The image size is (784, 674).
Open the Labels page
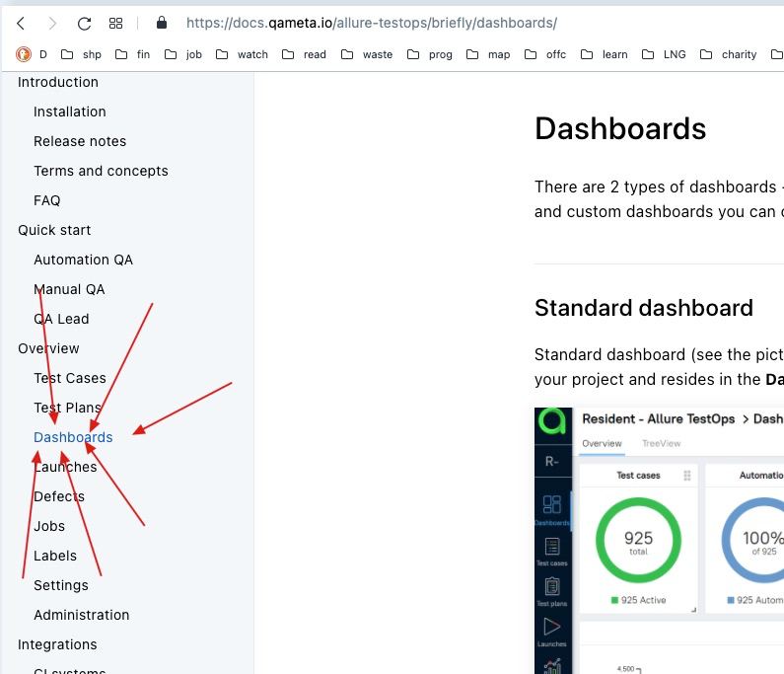pyautogui.click(x=55, y=556)
